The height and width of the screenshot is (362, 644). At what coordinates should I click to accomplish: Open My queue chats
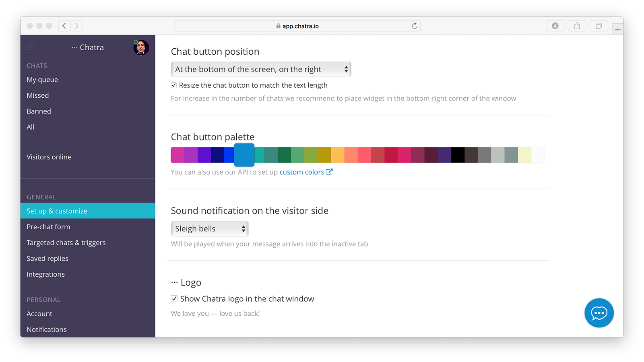tap(42, 80)
